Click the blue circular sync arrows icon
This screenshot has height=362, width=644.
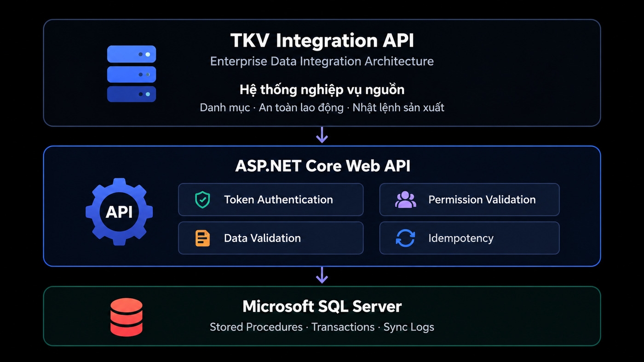click(x=405, y=238)
